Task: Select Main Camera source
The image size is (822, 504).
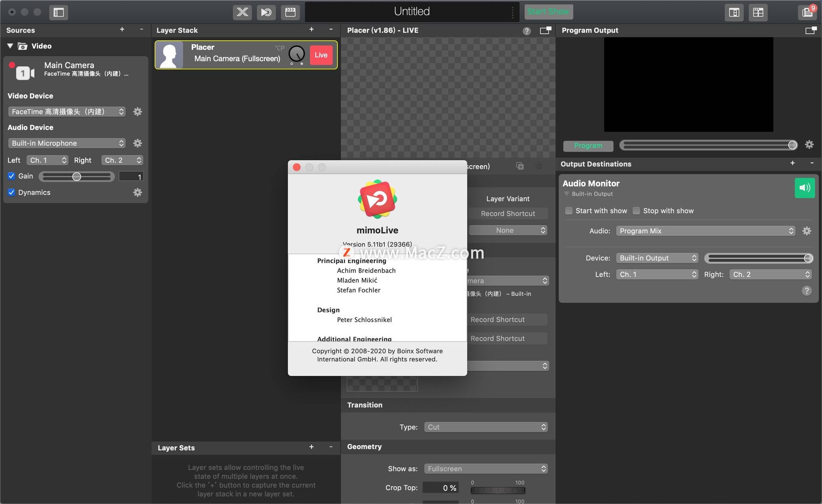Action: point(75,69)
